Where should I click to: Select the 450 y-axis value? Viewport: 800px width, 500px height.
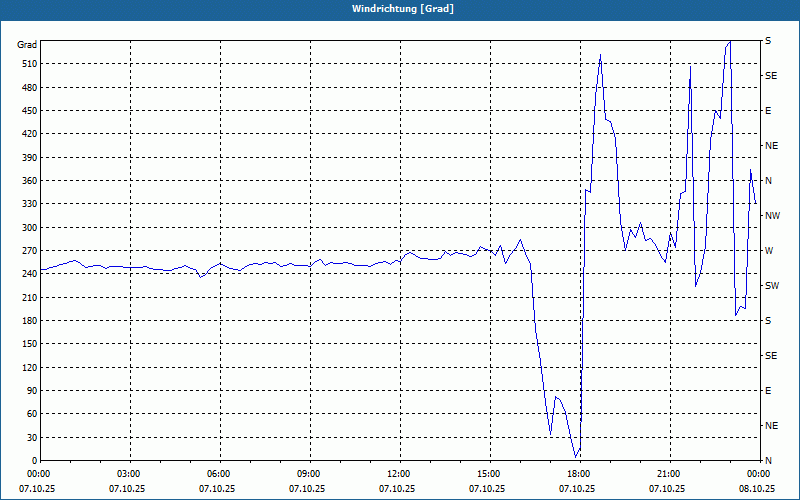[x=30, y=111]
